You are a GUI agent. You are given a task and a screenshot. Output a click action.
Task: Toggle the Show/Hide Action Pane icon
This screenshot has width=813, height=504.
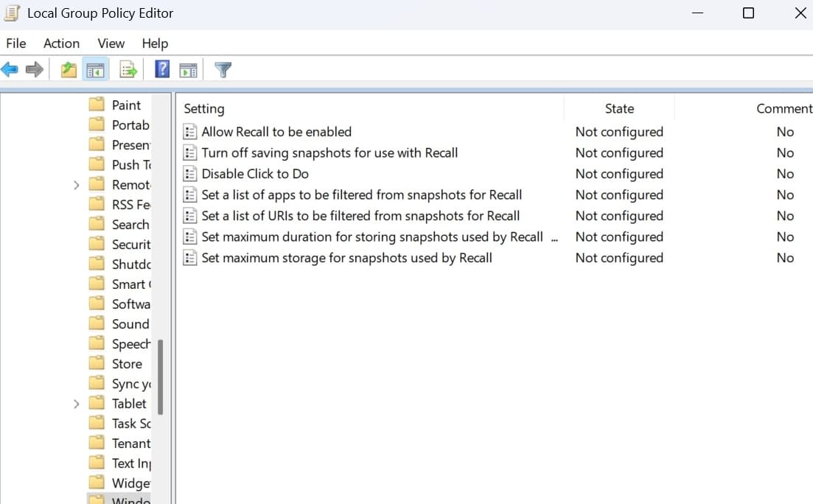[x=189, y=70]
